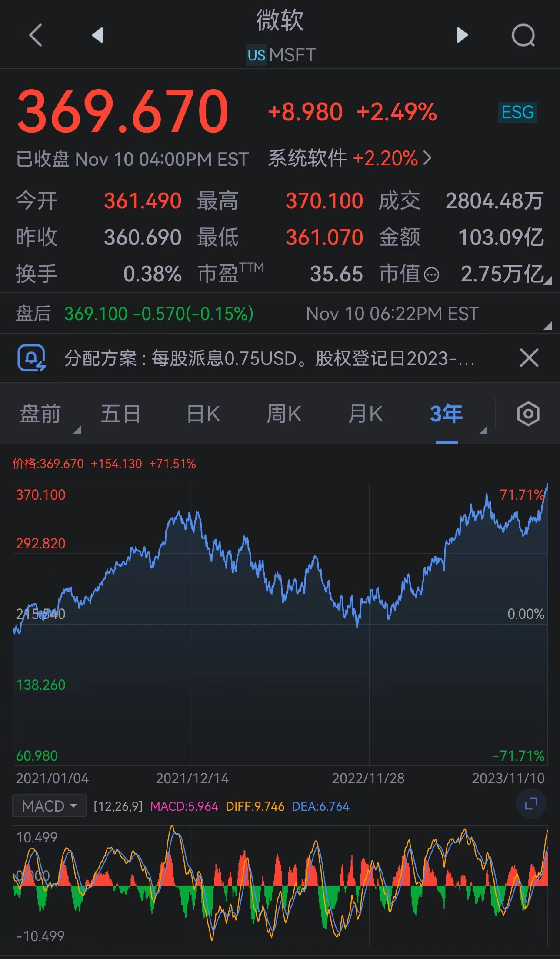Switch to the 日K tab

pos(203,414)
